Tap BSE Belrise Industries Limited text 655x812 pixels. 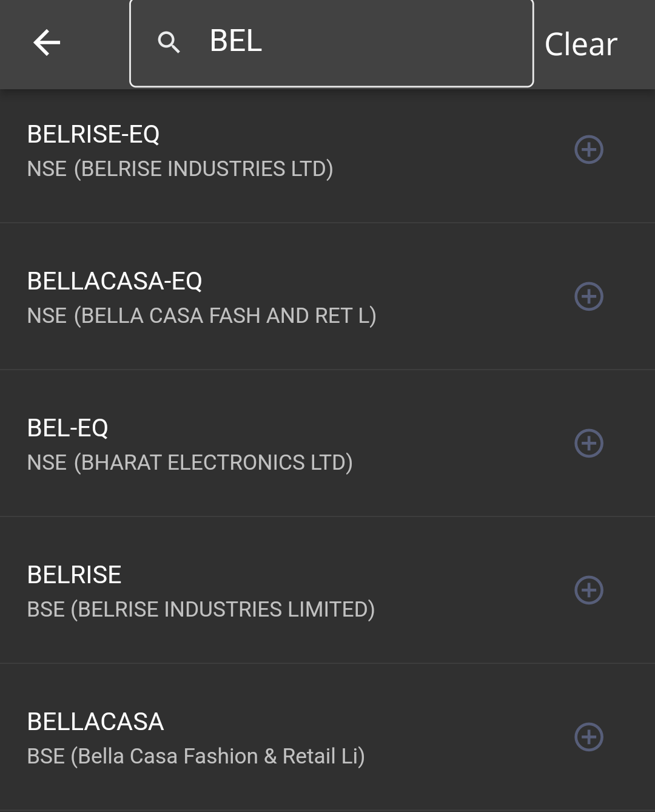tap(201, 609)
